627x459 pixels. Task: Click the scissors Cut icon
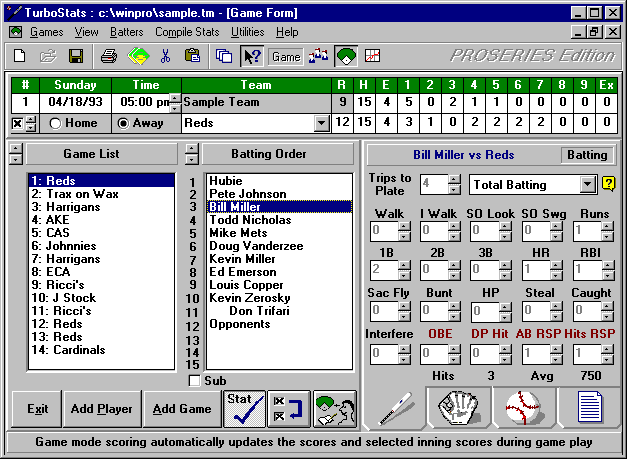tap(165, 56)
